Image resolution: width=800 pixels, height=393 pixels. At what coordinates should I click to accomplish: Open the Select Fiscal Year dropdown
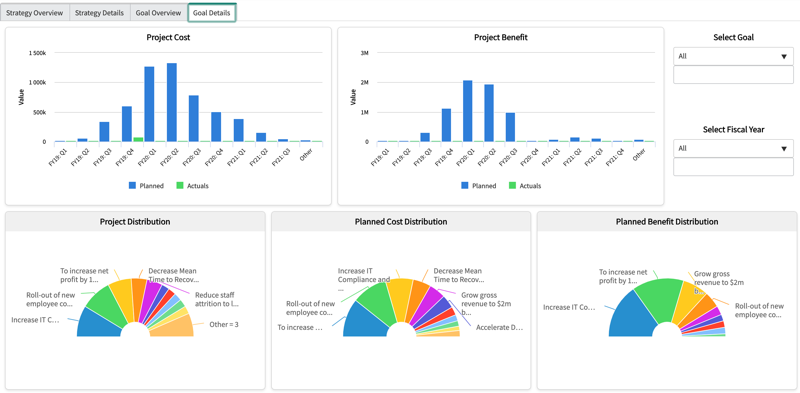pyautogui.click(x=733, y=148)
